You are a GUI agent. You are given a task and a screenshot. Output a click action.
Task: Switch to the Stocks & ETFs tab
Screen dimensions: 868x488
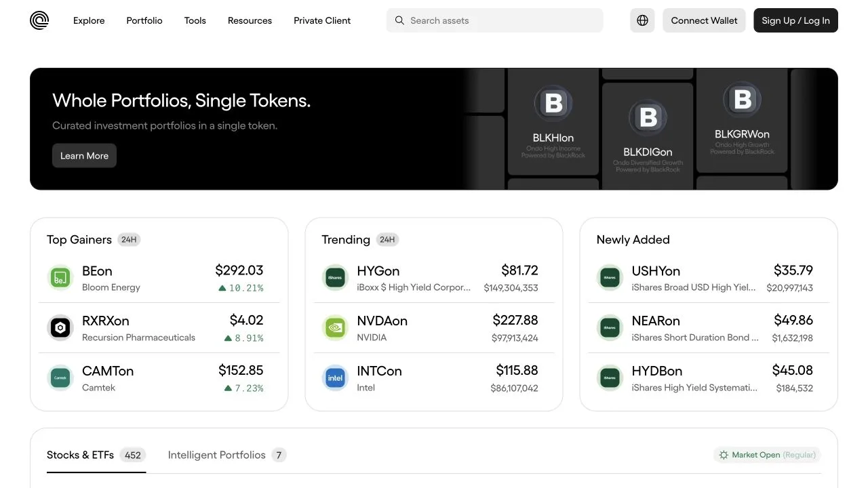click(96, 455)
